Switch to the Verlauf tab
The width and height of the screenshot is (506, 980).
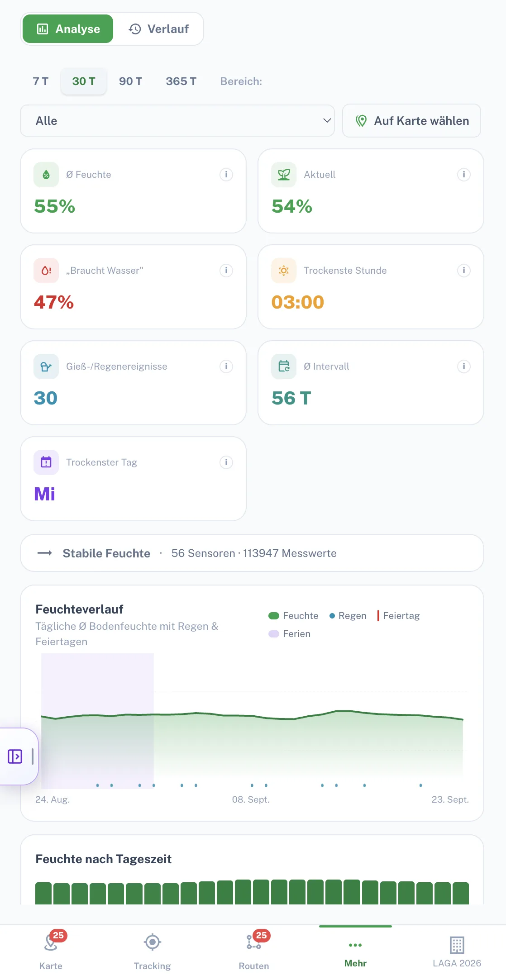158,29
